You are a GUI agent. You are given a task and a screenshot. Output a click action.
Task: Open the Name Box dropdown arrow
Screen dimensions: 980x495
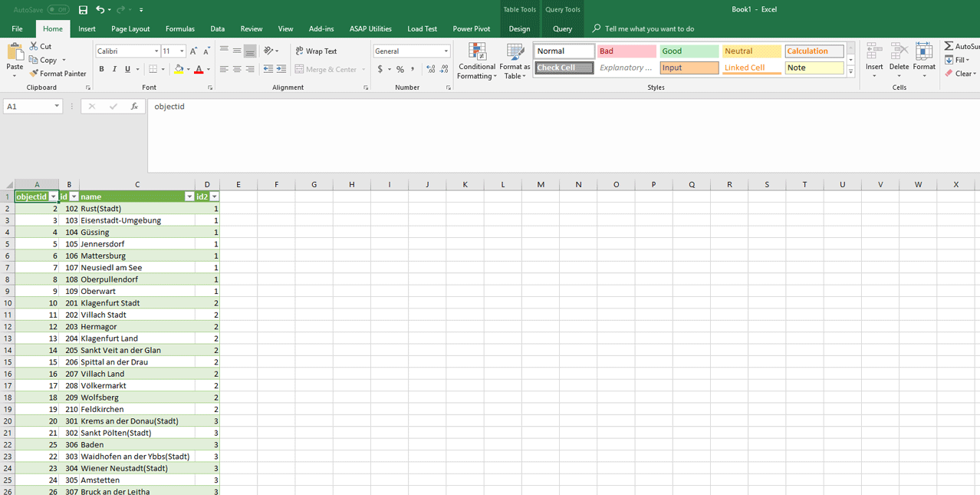57,107
